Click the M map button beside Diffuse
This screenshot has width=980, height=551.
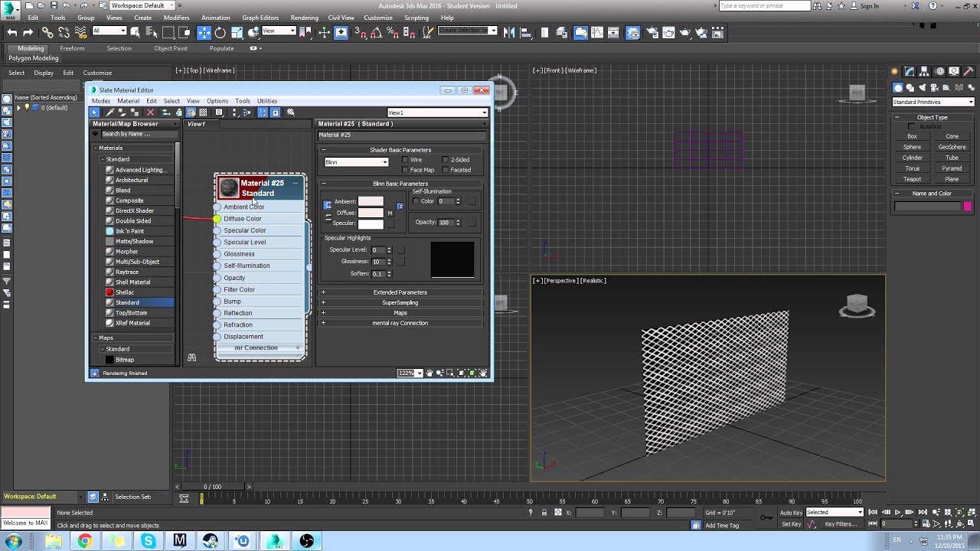click(390, 213)
